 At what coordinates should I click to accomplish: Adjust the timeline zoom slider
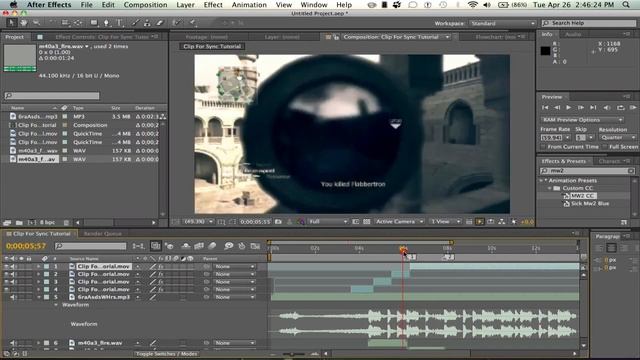(x=292, y=354)
